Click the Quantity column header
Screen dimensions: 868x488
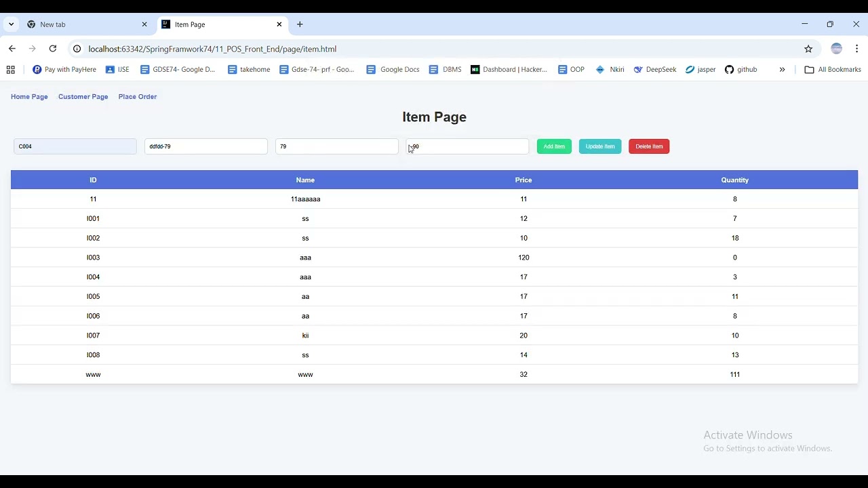[x=735, y=180]
